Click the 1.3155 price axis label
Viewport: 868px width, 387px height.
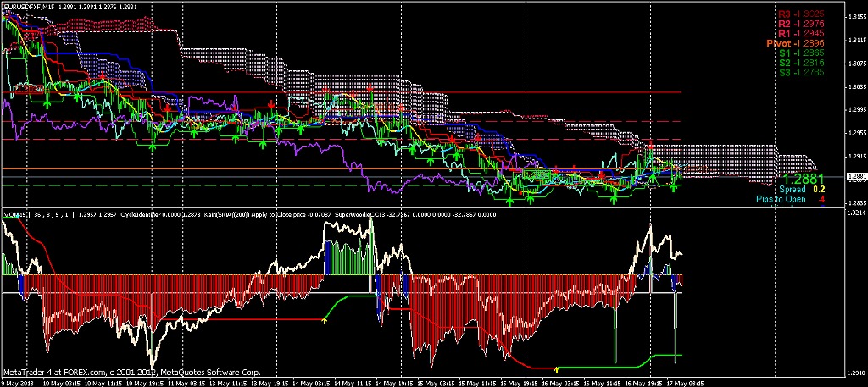pos(856,17)
